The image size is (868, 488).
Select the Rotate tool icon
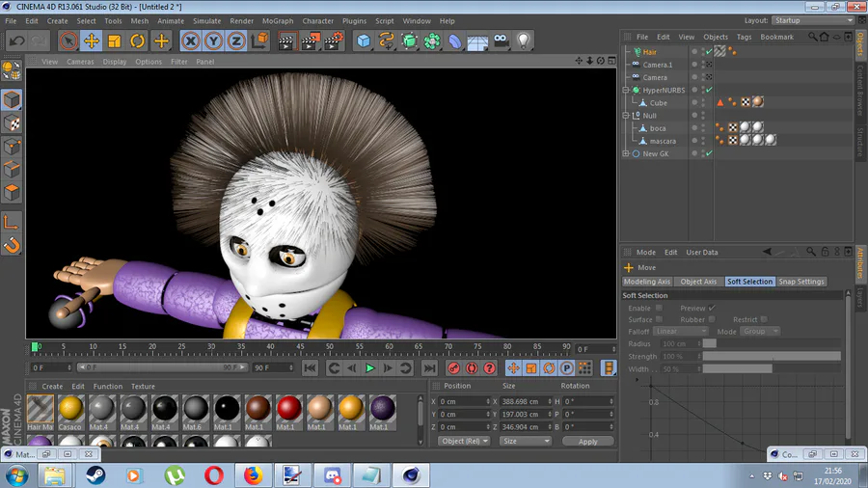point(138,41)
